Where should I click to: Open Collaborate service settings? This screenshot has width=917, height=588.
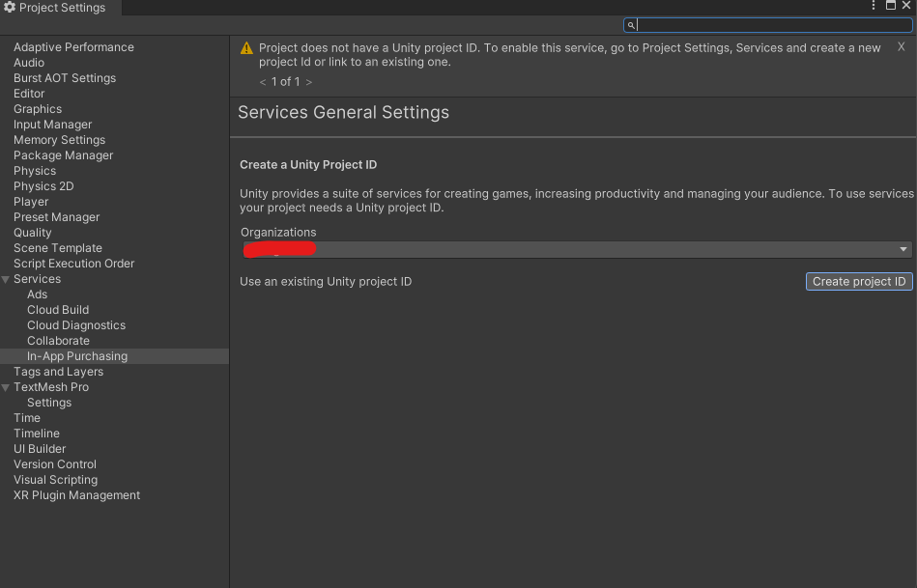click(58, 341)
